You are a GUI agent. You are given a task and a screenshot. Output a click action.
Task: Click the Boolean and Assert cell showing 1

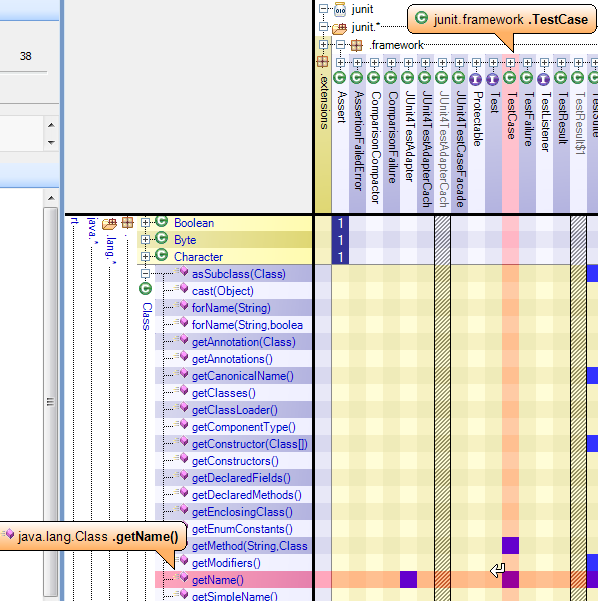pyautogui.click(x=340, y=223)
